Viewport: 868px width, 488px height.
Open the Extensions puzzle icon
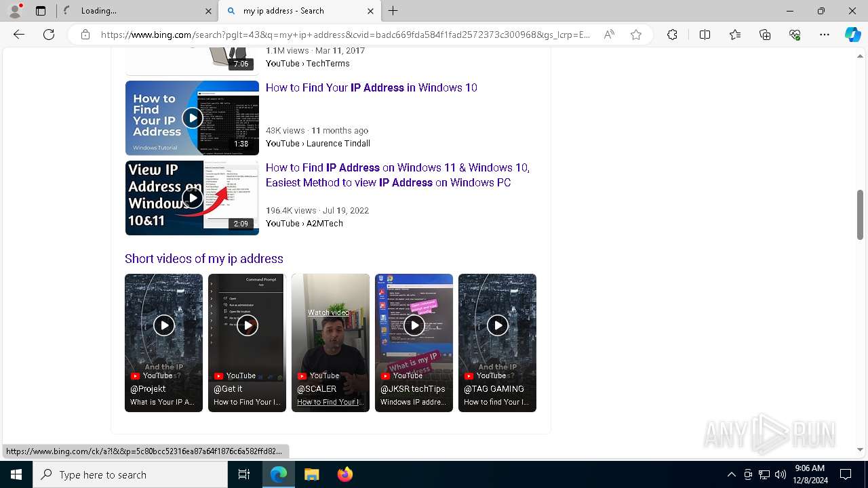coord(672,35)
